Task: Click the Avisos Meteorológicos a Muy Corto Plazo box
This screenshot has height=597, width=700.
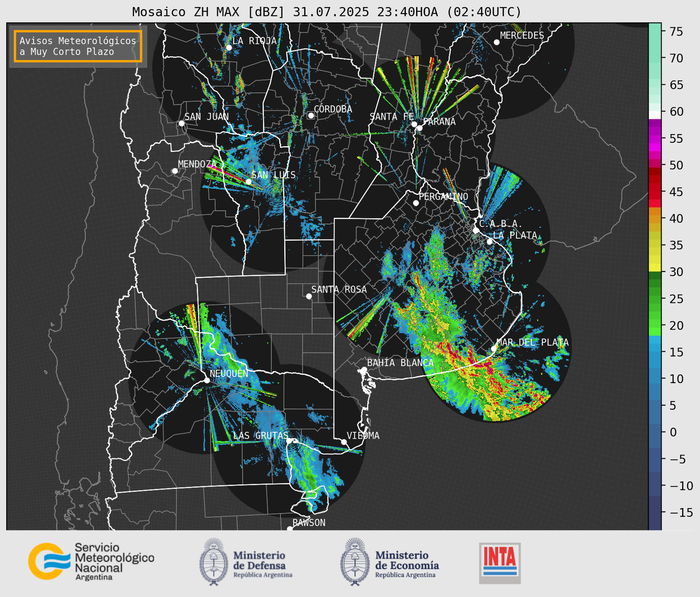Action: click(x=78, y=46)
